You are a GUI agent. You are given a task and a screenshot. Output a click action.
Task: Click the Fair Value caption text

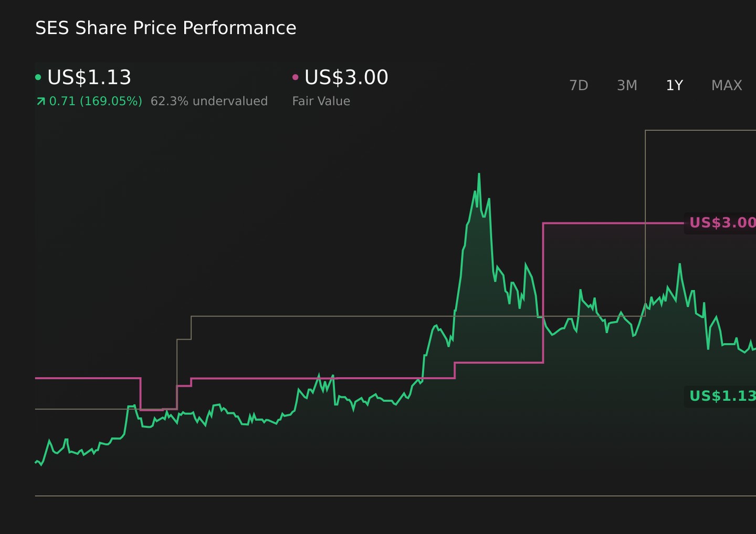click(x=321, y=101)
